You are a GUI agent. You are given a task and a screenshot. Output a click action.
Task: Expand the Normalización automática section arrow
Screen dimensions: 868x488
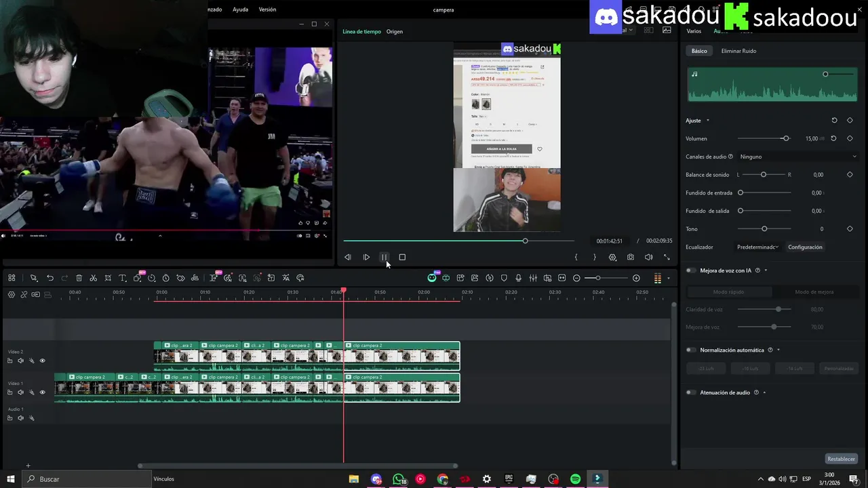coord(778,350)
